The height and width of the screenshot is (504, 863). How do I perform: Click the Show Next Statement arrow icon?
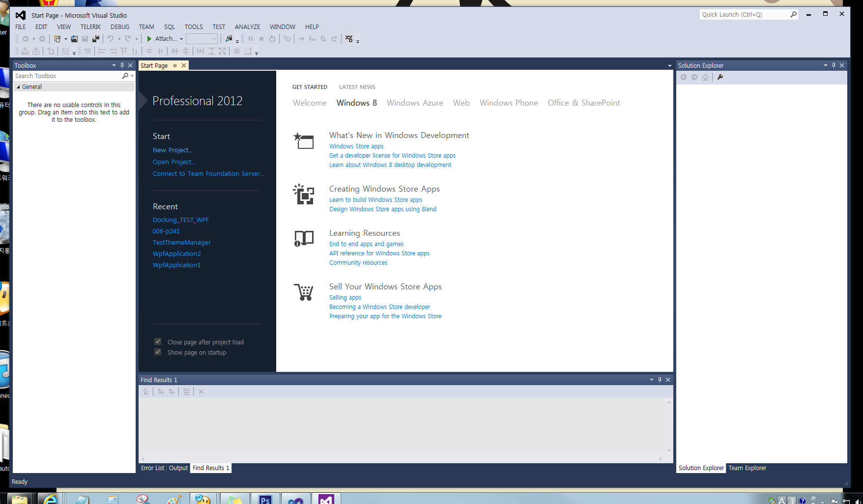(x=301, y=39)
